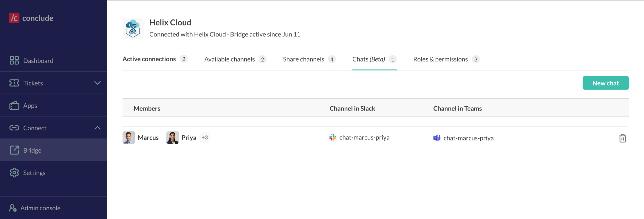Viewport: 644px width, 219px height.
Task: Click the Helix Cloud logo
Action: point(133,28)
